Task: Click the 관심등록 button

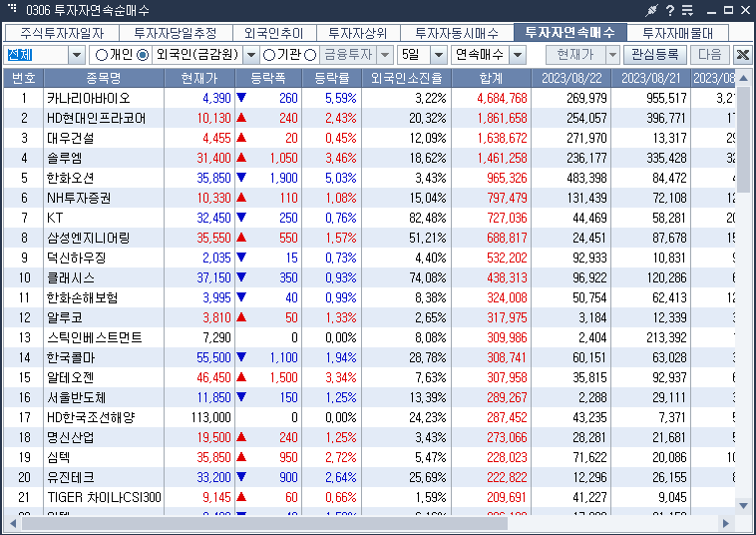Action: tap(654, 55)
